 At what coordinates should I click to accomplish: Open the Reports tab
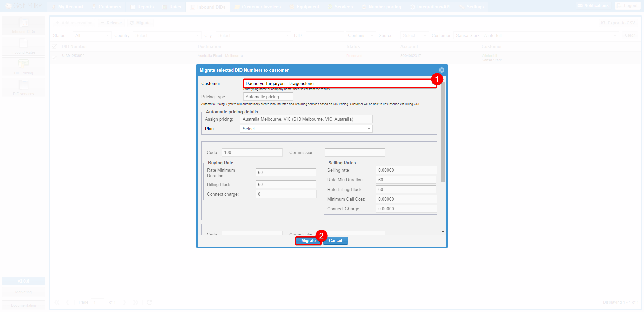click(142, 7)
